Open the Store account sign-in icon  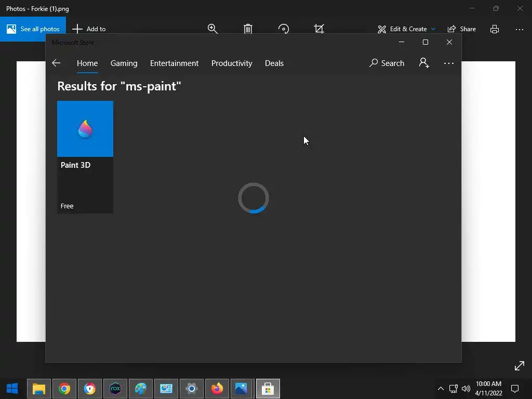[424, 63]
